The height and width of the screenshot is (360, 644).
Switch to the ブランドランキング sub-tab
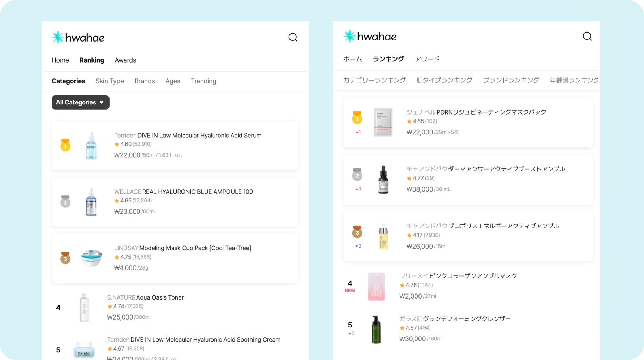[511, 80]
